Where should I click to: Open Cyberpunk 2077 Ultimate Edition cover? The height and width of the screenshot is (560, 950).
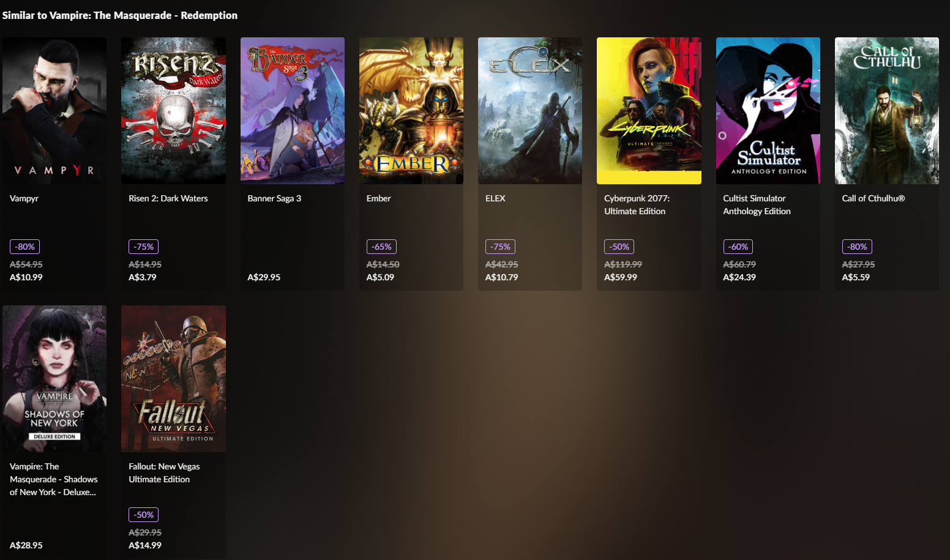649,111
